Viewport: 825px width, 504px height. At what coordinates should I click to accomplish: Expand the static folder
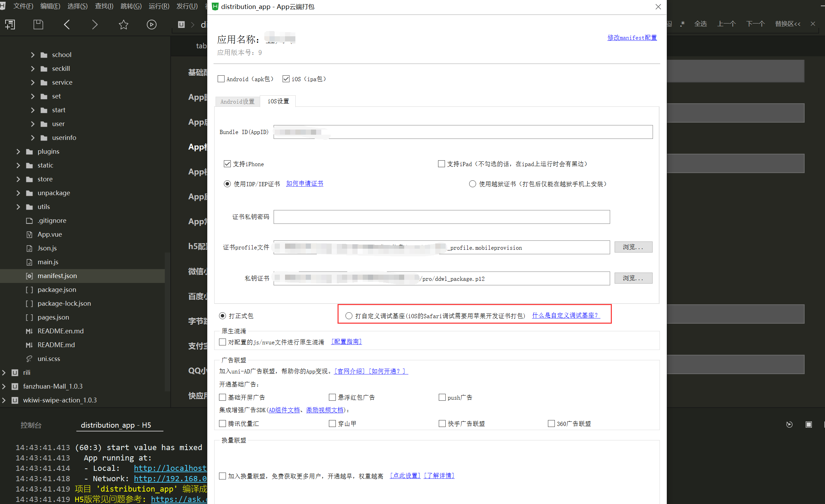tap(18, 165)
